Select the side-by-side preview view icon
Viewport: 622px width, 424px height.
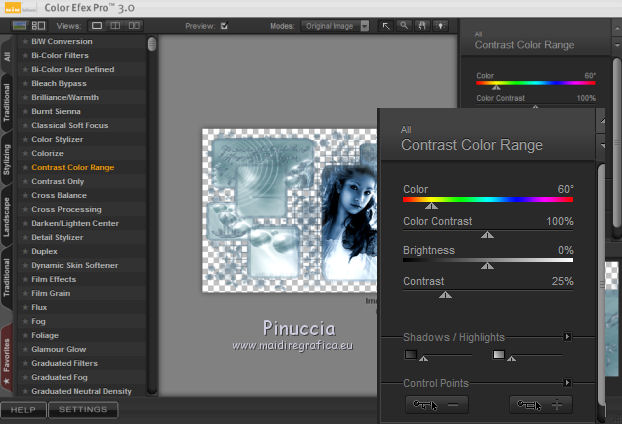pos(134,26)
